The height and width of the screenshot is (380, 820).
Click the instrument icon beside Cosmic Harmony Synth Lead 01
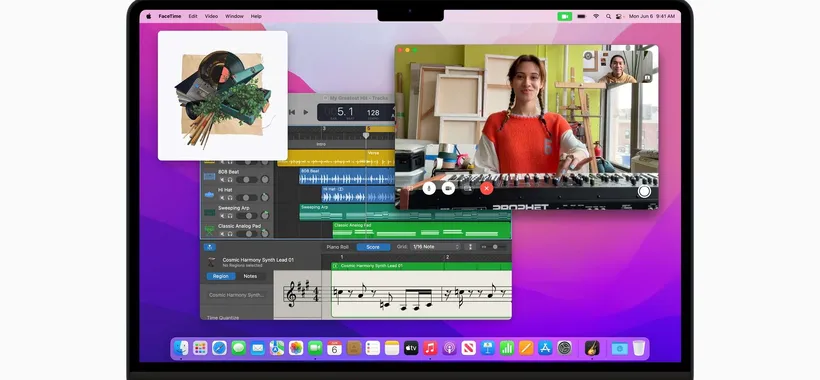coord(211,262)
